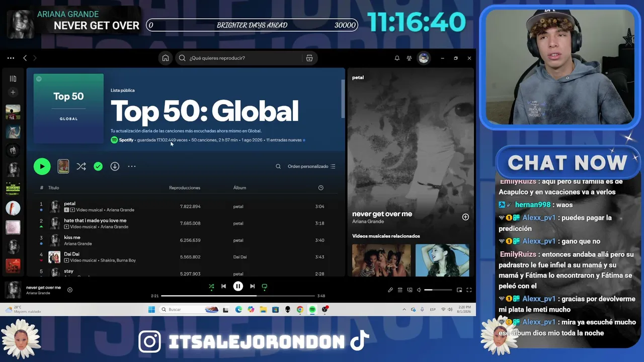Viewport: 644px width, 362px height.
Task: Open Spotify notifications bell
Action: (397, 58)
